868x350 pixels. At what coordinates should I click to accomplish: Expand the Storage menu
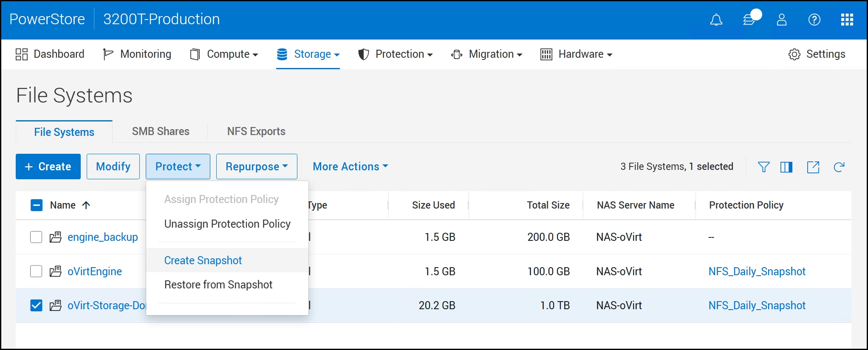click(x=308, y=54)
